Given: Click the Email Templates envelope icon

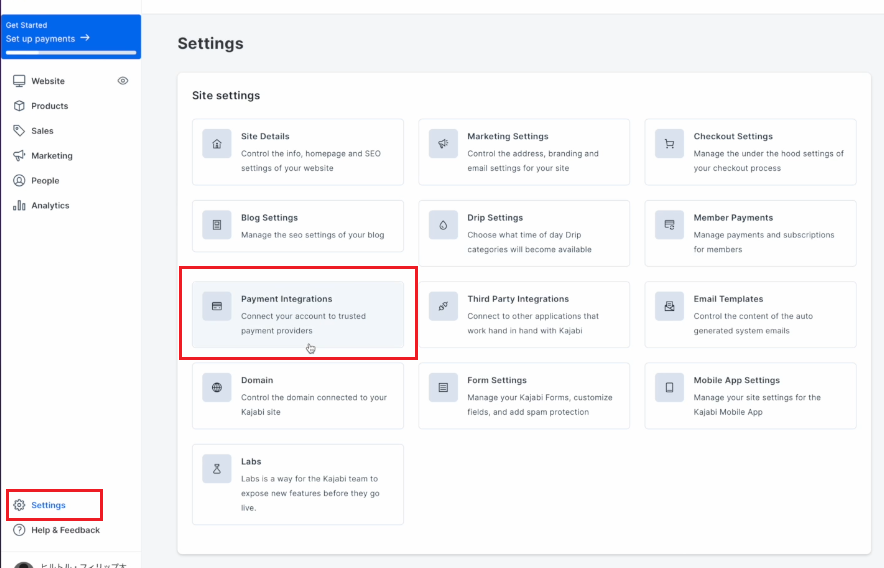Looking at the screenshot, I should point(669,306).
